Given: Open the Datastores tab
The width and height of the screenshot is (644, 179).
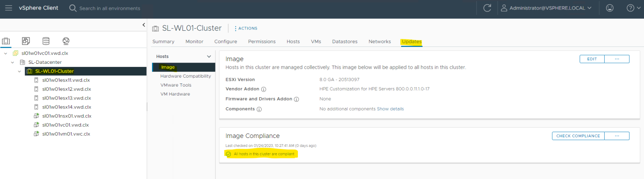Looking at the screenshot, I should point(344,42).
